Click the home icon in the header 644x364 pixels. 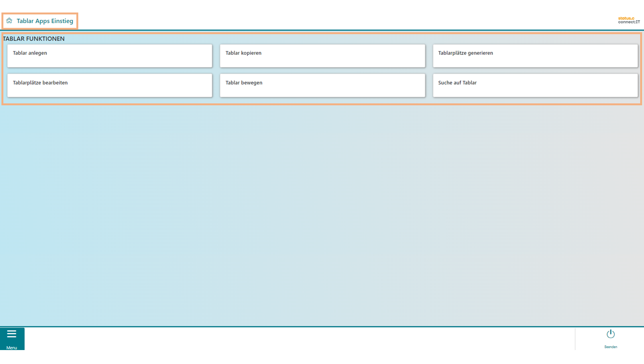tap(9, 21)
